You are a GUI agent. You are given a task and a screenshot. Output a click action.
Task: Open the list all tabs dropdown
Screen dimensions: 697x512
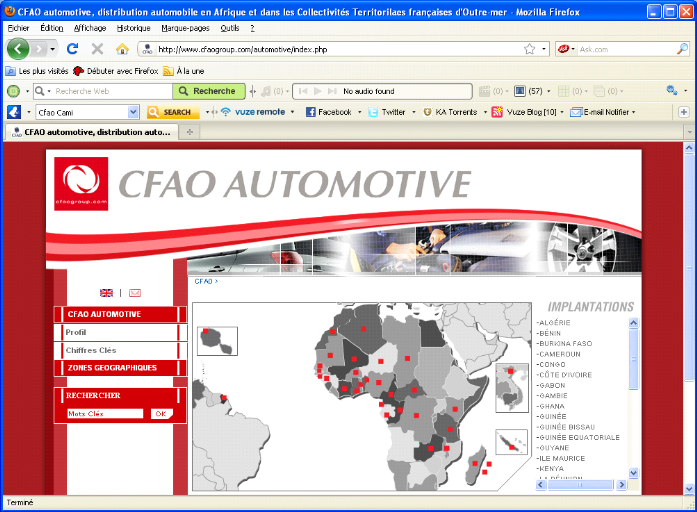point(689,132)
